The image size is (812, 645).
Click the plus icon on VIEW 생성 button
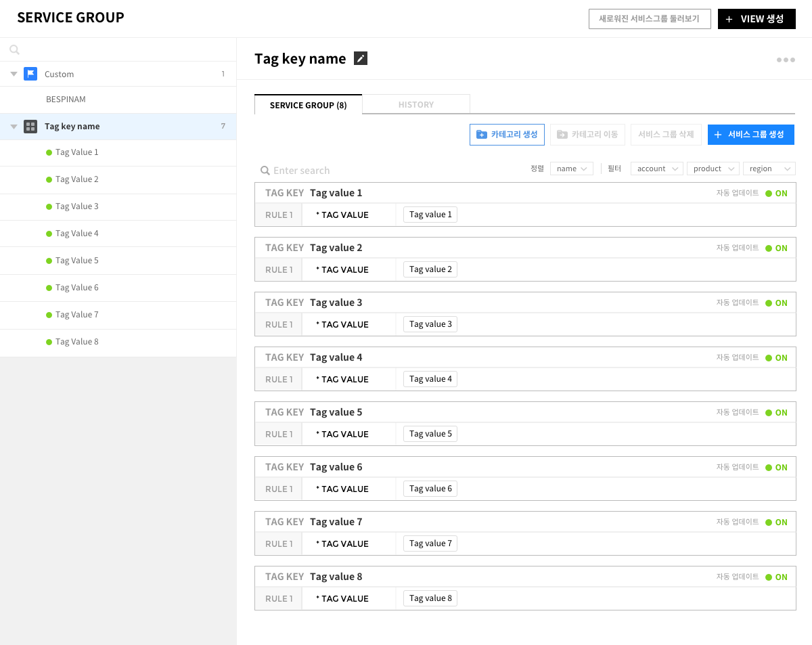(x=729, y=20)
